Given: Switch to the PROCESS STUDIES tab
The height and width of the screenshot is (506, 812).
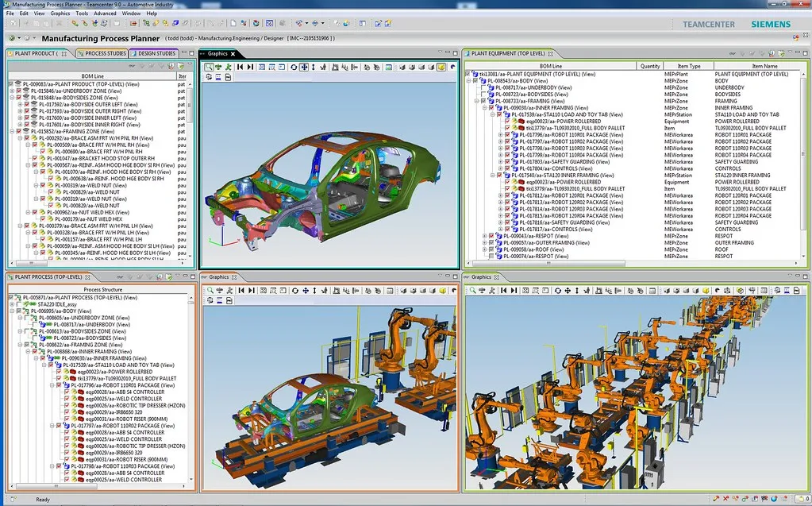Looking at the screenshot, I should pyautogui.click(x=104, y=53).
